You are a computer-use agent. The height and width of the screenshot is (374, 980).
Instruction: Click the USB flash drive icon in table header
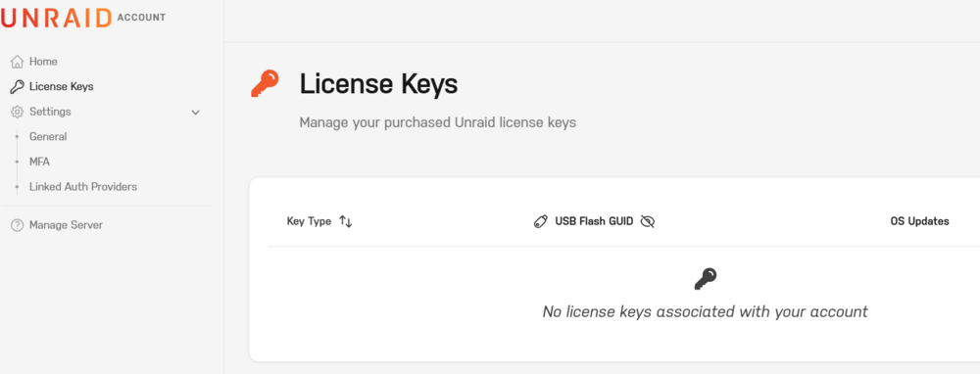(x=541, y=221)
